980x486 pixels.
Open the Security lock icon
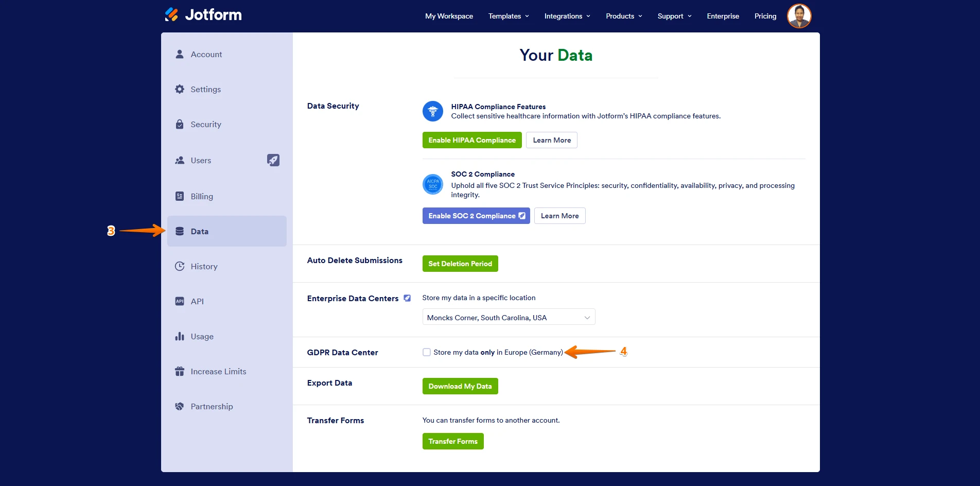coord(179,124)
